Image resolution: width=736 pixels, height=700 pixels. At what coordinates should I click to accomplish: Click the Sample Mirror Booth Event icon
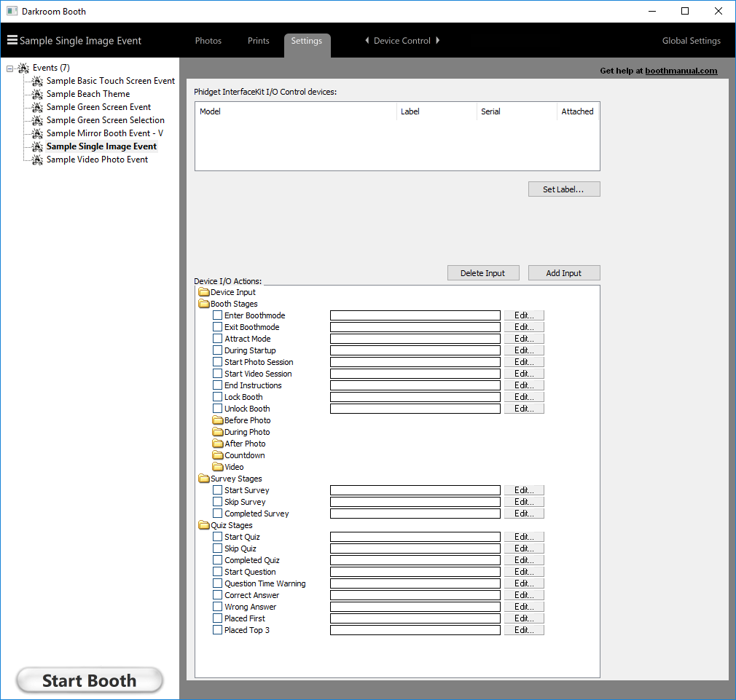pyautogui.click(x=38, y=134)
